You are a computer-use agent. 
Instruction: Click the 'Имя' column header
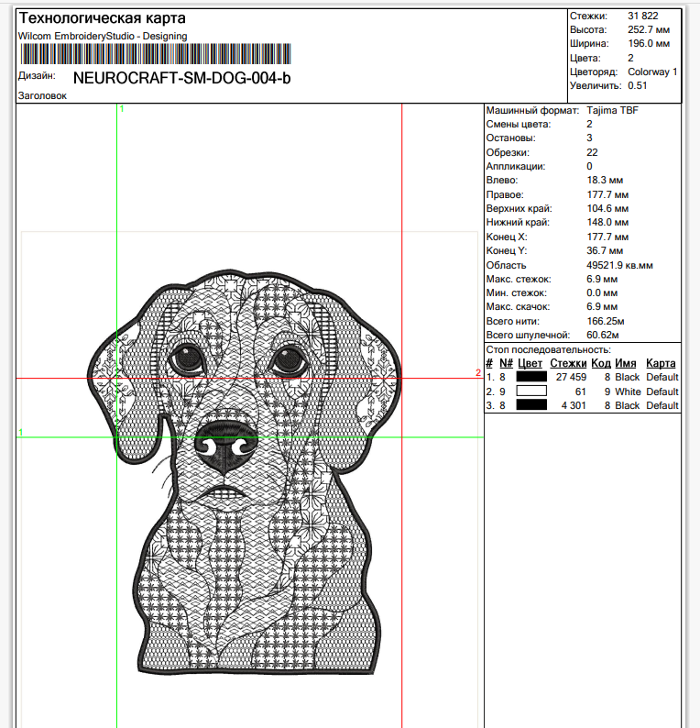pyautogui.click(x=625, y=363)
